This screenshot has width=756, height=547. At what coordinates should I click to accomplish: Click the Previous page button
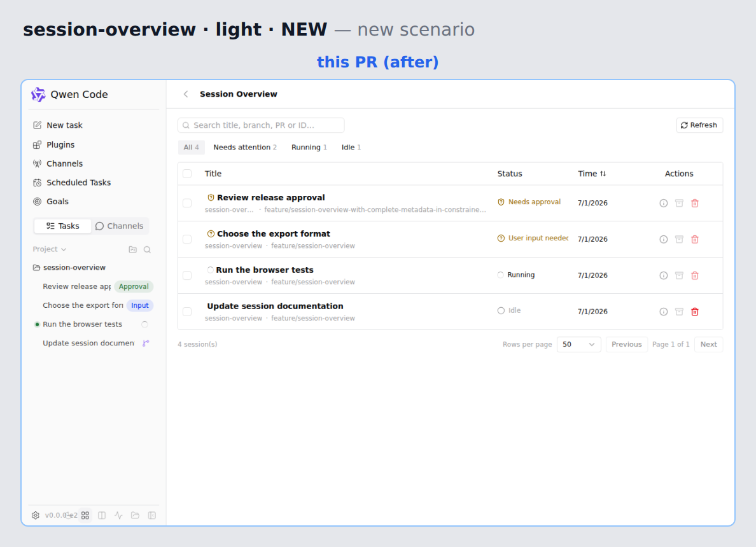626,344
